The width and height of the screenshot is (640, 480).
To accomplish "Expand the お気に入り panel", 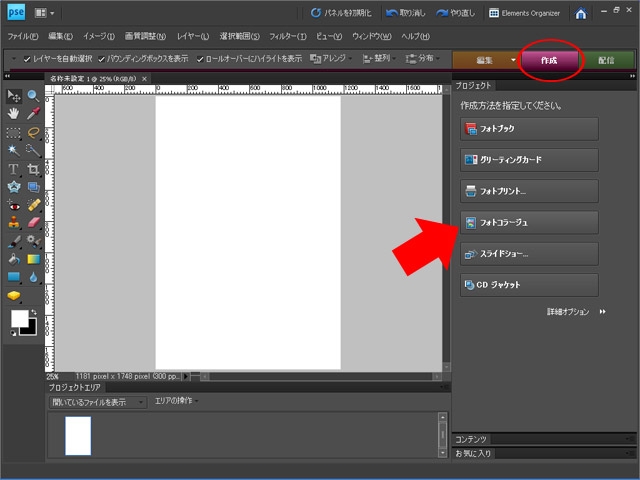I will pos(473,453).
